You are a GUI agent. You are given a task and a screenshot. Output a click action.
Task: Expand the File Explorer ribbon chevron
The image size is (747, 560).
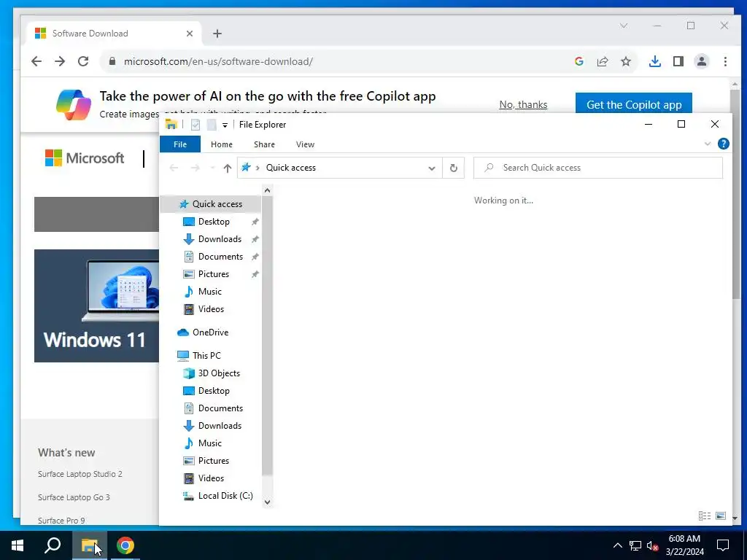tap(708, 144)
